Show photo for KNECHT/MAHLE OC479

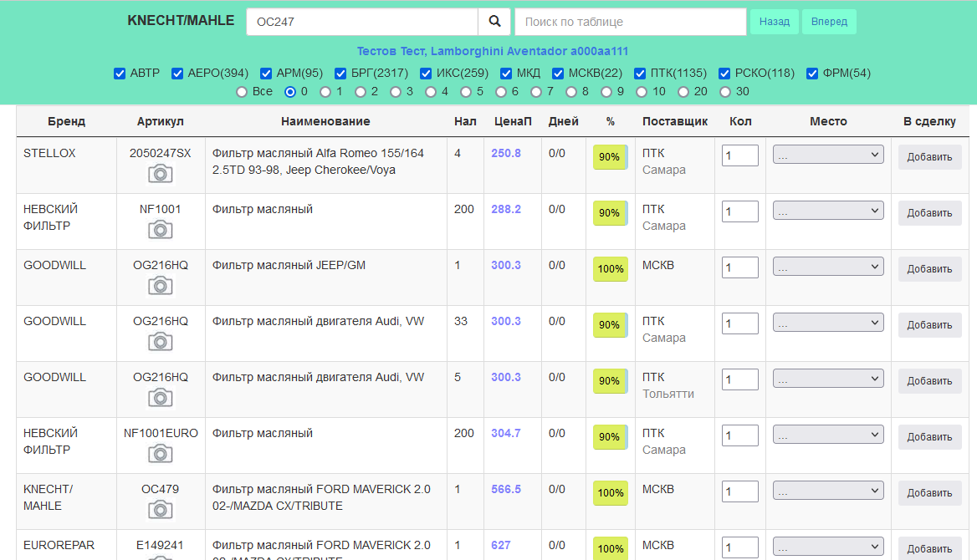click(x=161, y=510)
